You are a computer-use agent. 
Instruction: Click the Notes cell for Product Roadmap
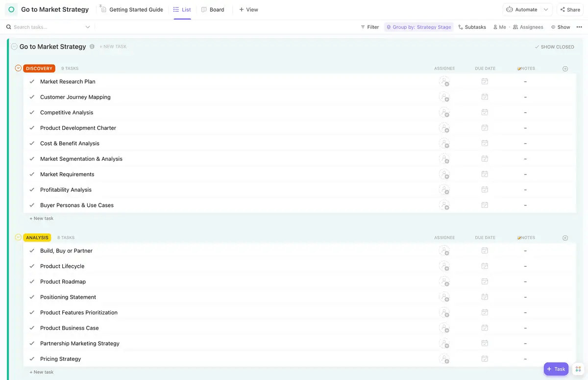(525, 281)
